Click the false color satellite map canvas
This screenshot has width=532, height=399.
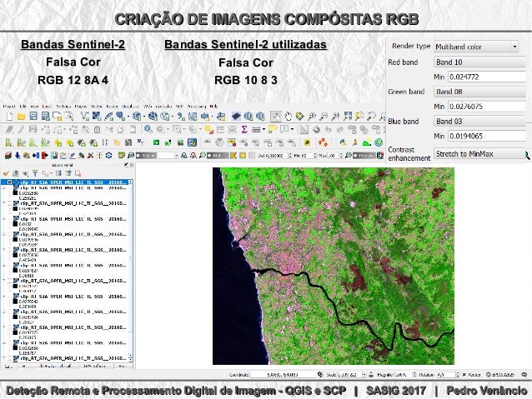coord(334,266)
